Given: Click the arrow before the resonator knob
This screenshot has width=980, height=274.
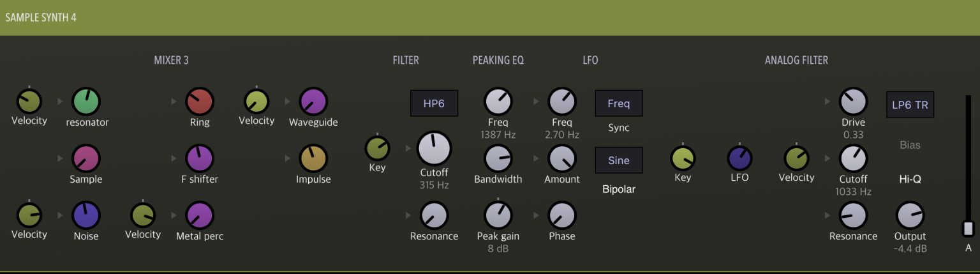Looking at the screenshot, I should (x=60, y=102).
